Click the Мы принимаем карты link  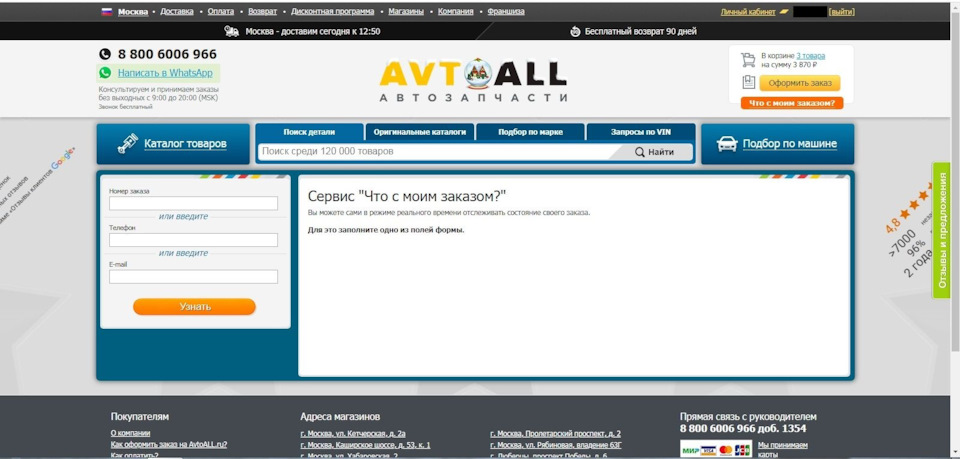pyautogui.click(x=782, y=449)
